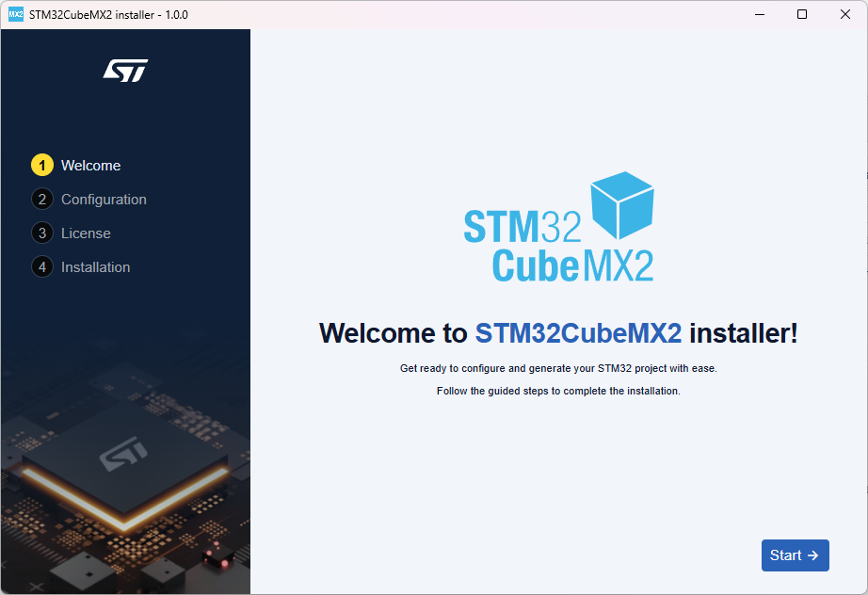Click the "Follow the guided steps" text
868x595 pixels.
point(558,391)
